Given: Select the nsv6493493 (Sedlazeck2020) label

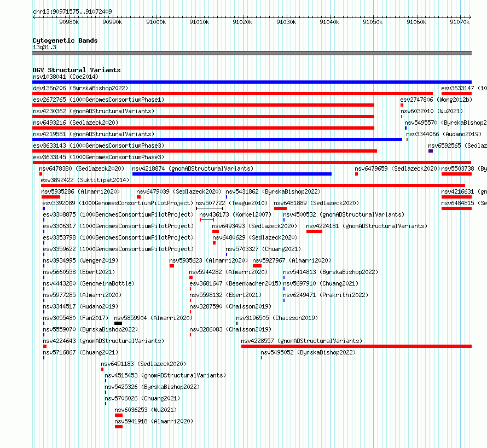Looking at the screenshot, I should point(254,226).
